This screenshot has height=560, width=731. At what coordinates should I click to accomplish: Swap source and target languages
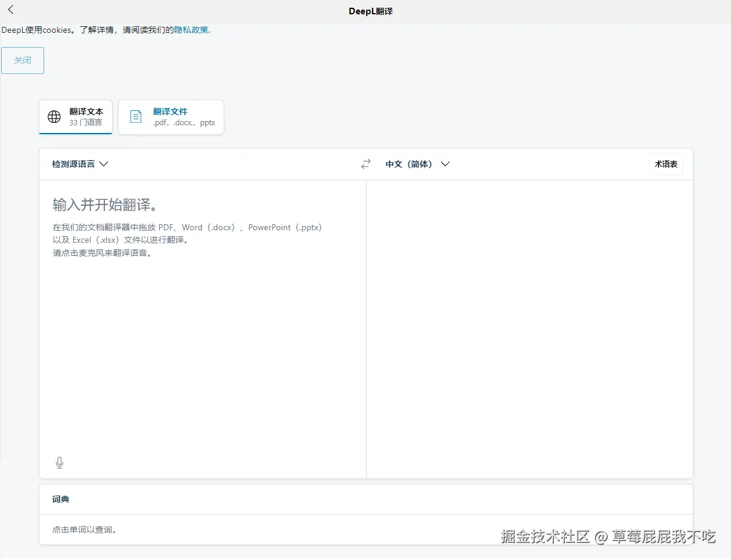[366, 164]
